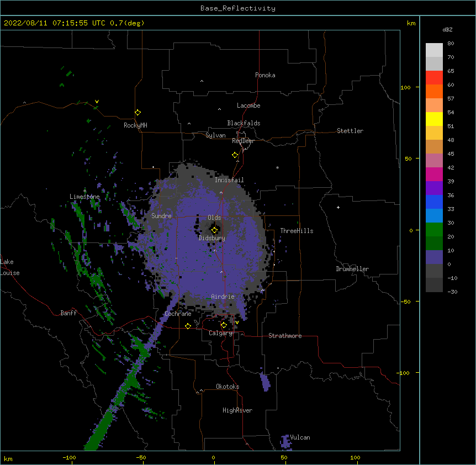This screenshot has width=476, height=465.
Task: Click the Lake Louise label
Action: [10, 267]
